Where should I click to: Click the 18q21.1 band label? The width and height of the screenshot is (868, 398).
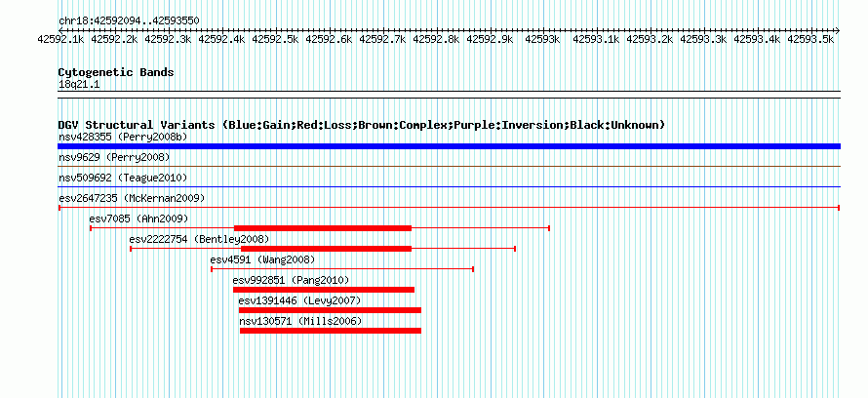point(79,84)
